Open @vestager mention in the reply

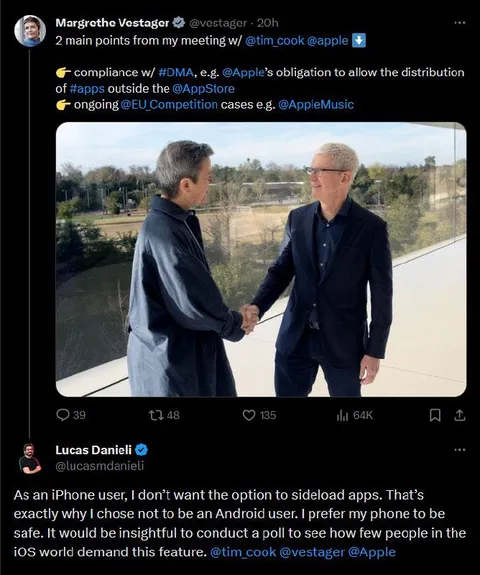click(312, 552)
